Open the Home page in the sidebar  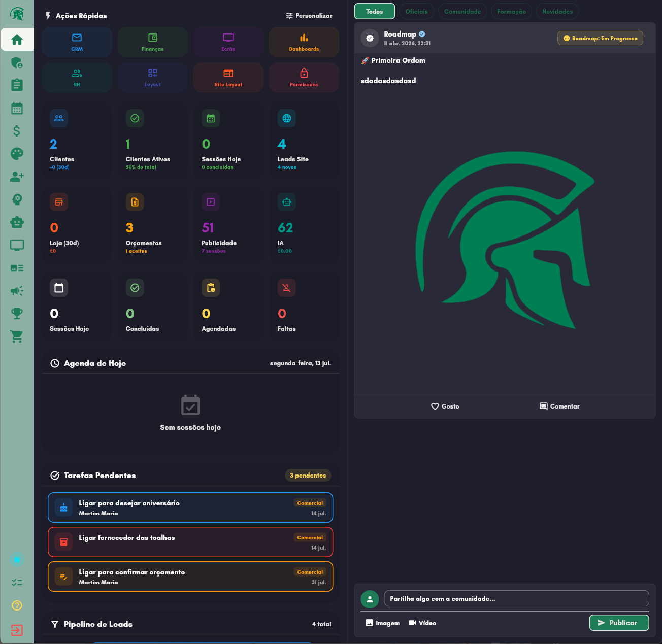click(17, 40)
